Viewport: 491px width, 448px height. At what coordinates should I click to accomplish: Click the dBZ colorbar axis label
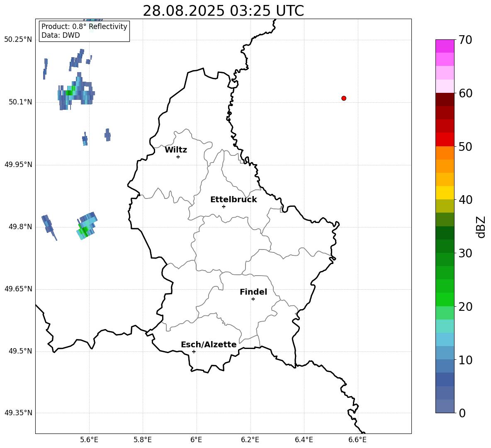(481, 227)
